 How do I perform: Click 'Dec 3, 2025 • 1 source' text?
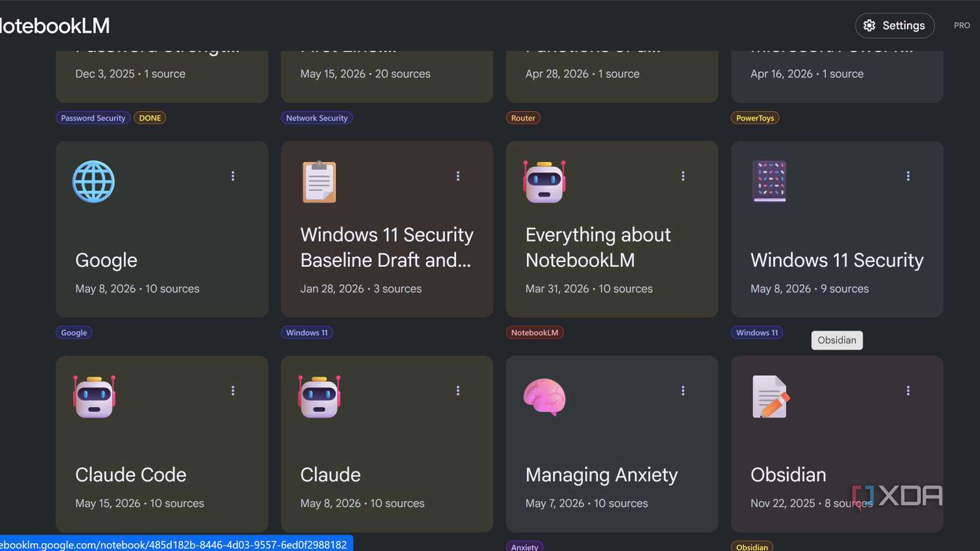click(130, 74)
